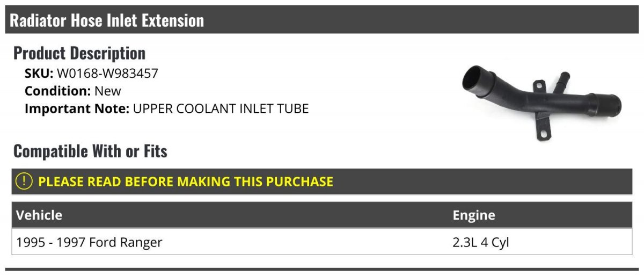Select the SKU number W0168-W983457
This screenshot has height=276, width=644.
coord(107,74)
